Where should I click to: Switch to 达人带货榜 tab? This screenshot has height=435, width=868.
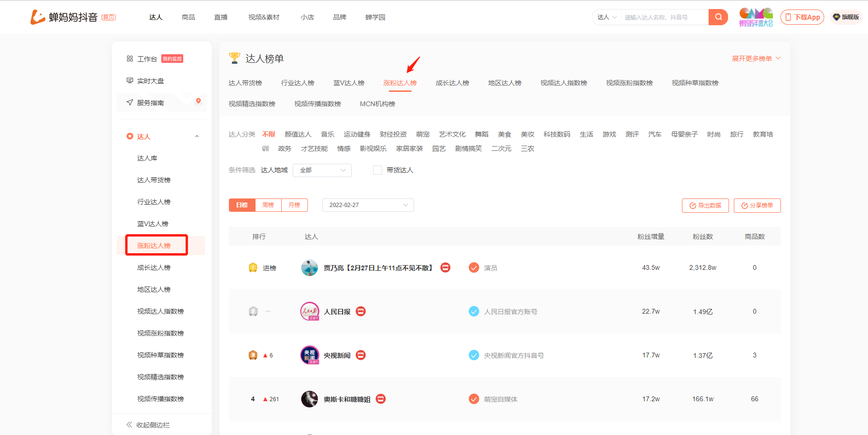tap(245, 83)
